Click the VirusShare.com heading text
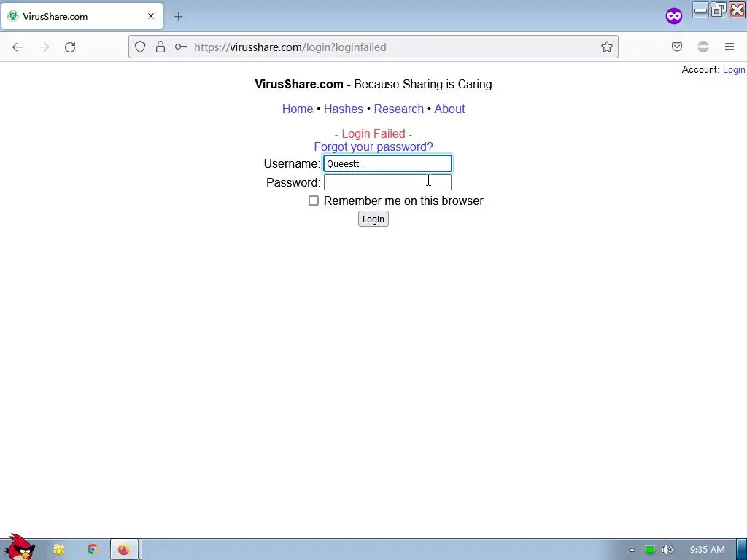This screenshot has height=560, width=747. 298,85
